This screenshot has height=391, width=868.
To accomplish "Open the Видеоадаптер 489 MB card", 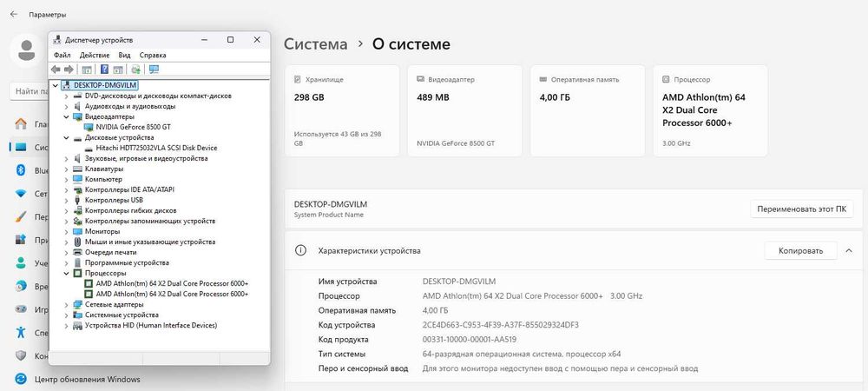I will [x=465, y=110].
